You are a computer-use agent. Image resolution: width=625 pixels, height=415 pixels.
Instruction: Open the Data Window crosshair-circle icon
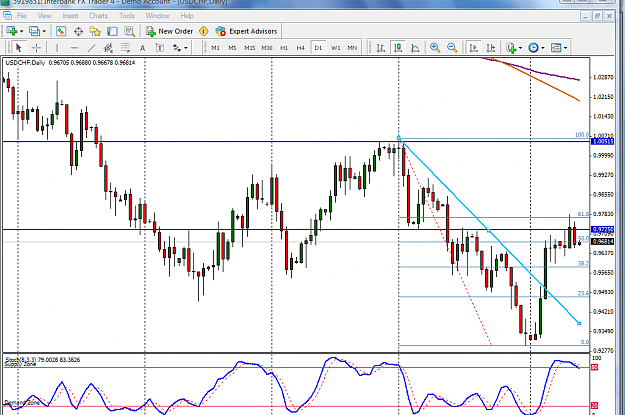(x=78, y=31)
